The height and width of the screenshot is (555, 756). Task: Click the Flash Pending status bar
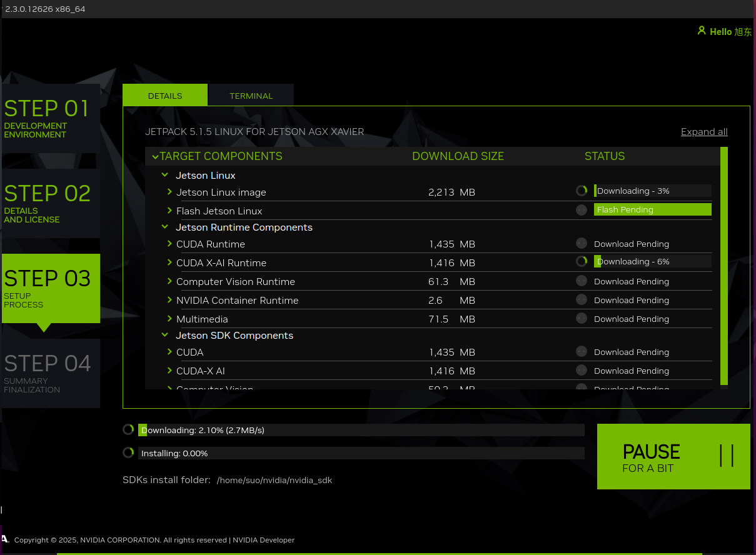click(653, 209)
